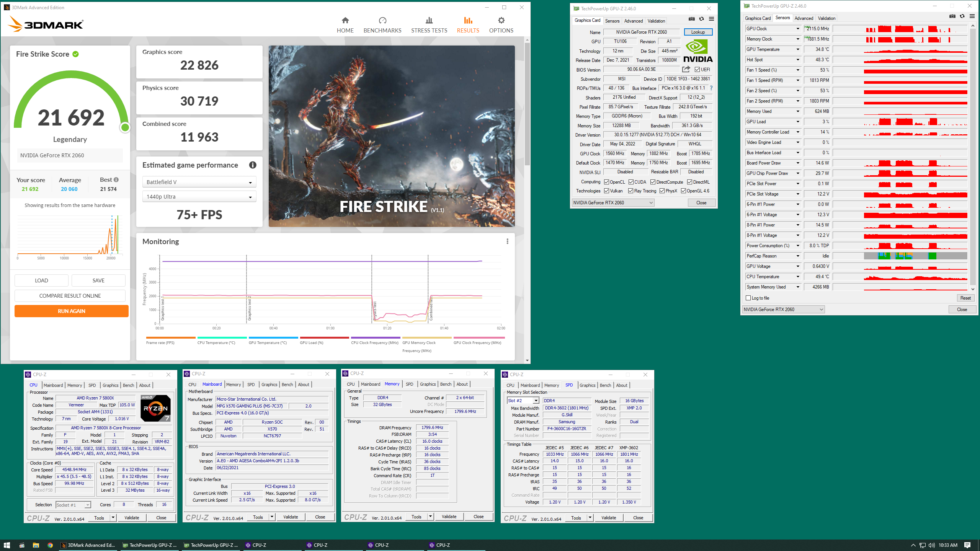
Task: Open the HOME section in 3DMark
Action: [345, 25]
